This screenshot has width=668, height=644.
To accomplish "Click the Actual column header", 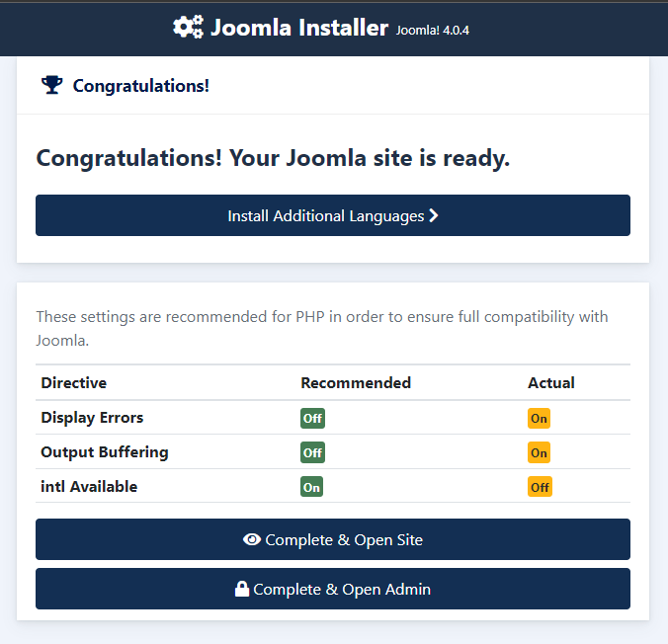I will tap(551, 382).
